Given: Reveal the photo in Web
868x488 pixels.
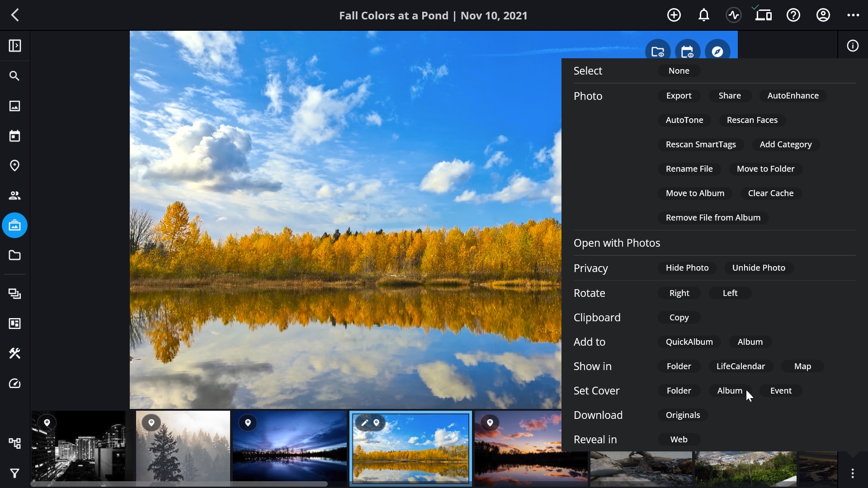Looking at the screenshot, I should pos(679,440).
